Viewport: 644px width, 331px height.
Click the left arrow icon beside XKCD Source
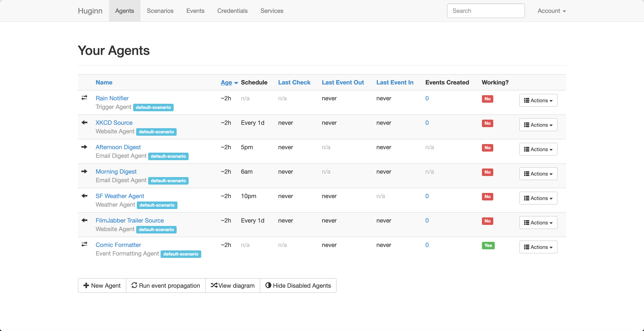click(x=84, y=122)
